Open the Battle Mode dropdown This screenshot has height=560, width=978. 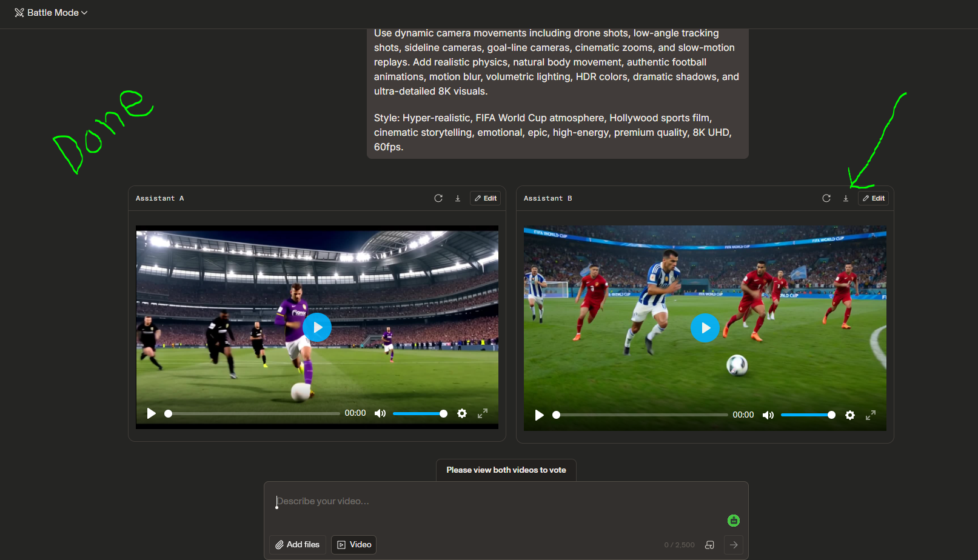(x=51, y=13)
